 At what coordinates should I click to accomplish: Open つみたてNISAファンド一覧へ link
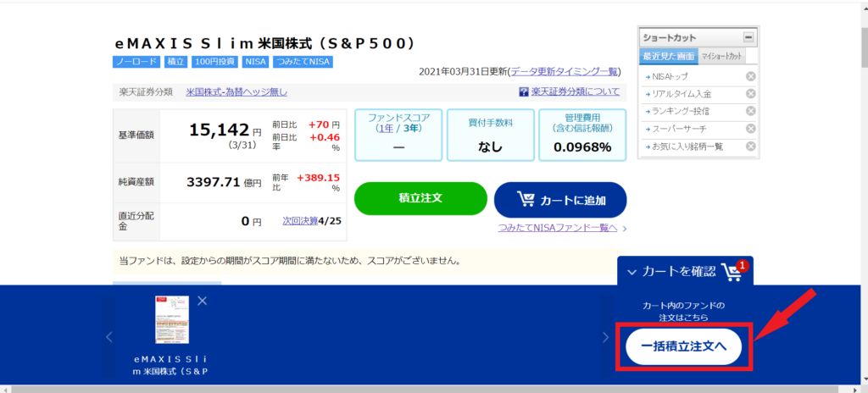(558, 228)
